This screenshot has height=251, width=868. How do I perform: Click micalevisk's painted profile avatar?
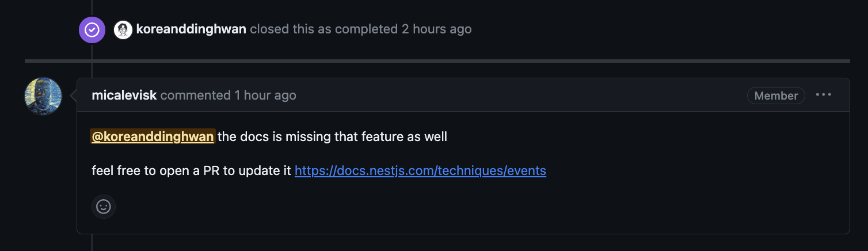pos(43,96)
